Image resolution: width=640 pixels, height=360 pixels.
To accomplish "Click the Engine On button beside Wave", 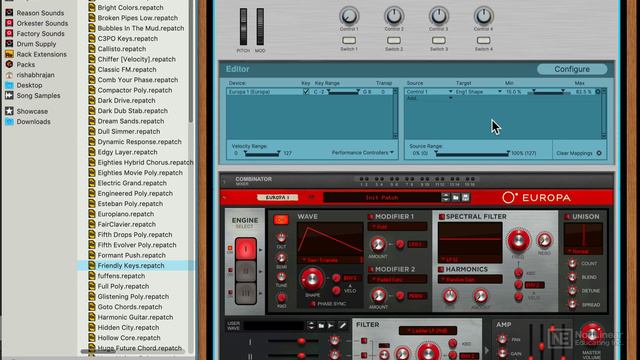I will [281, 220].
